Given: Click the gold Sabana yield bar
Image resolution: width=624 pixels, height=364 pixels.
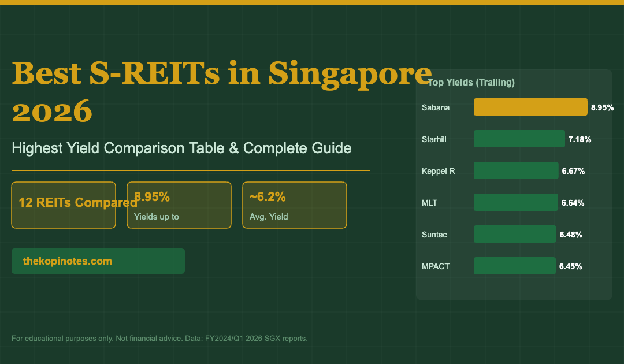Looking at the screenshot, I should click(530, 107).
